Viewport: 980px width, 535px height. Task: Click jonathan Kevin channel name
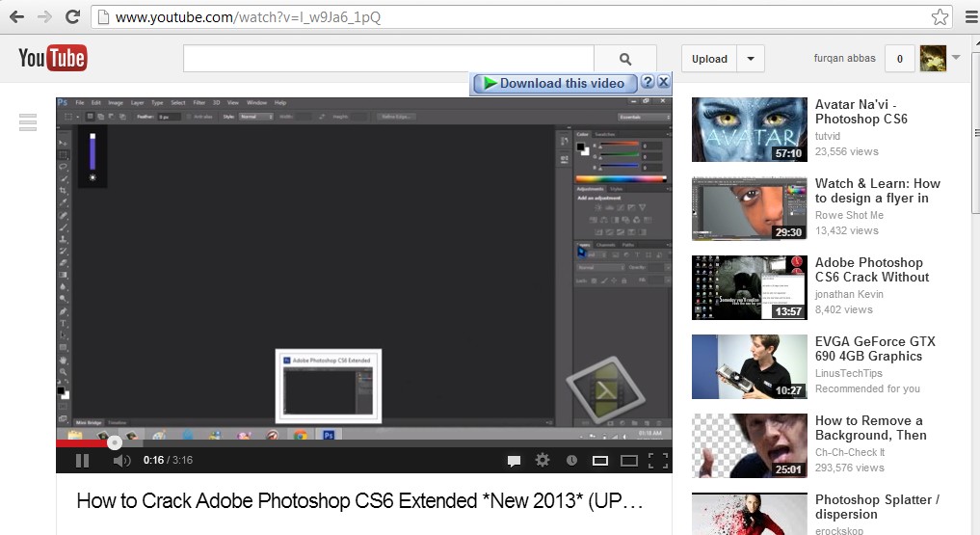(849, 294)
